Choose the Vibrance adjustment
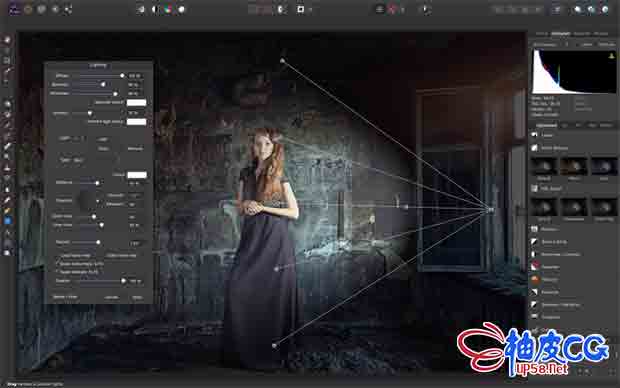 pyautogui.click(x=550, y=280)
